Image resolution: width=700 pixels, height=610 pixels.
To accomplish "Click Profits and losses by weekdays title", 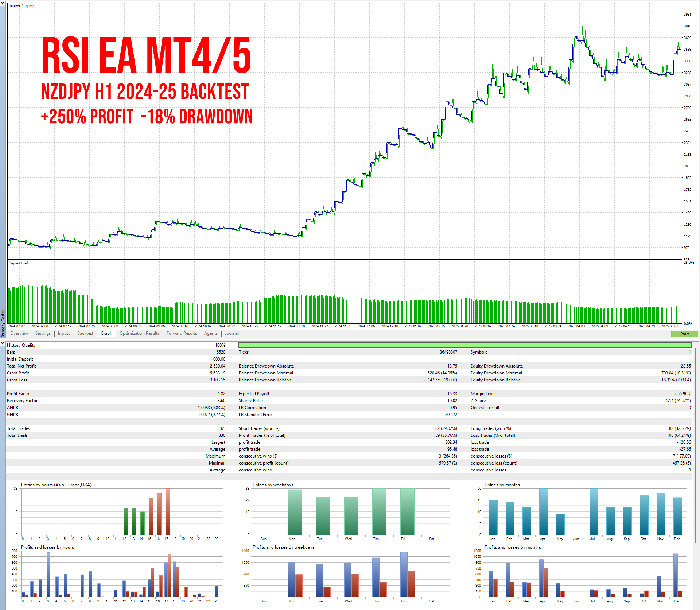I will click(284, 547).
